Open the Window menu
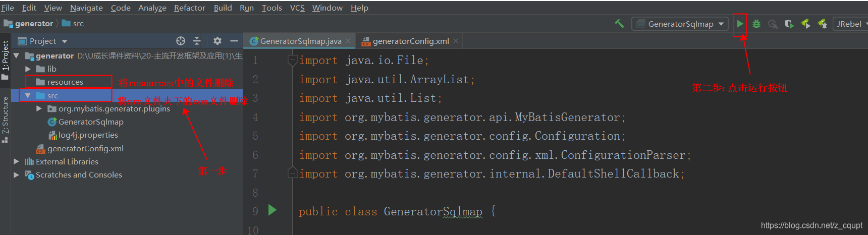This screenshot has width=868, height=235. pos(328,8)
